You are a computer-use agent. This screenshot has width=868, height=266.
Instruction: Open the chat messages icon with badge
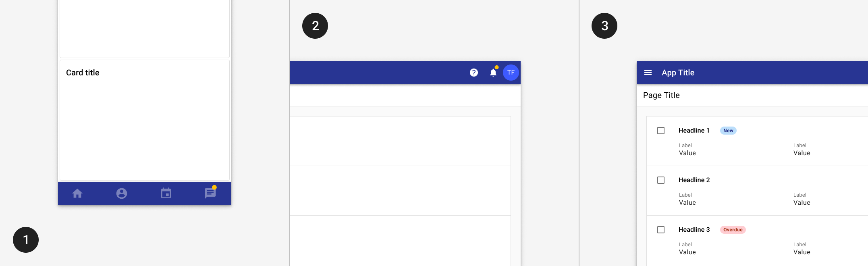(x=210, y=193)
